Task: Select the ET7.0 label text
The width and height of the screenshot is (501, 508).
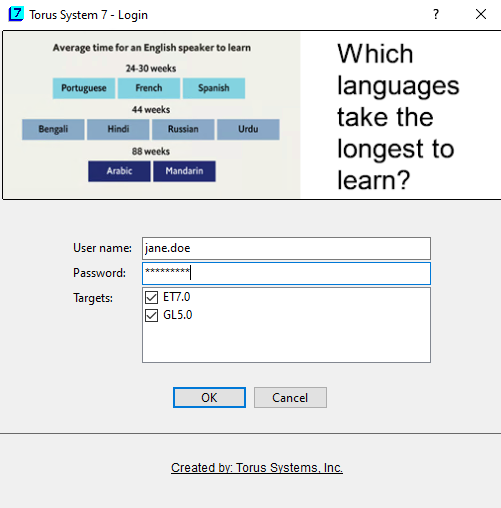Action: 176,297
